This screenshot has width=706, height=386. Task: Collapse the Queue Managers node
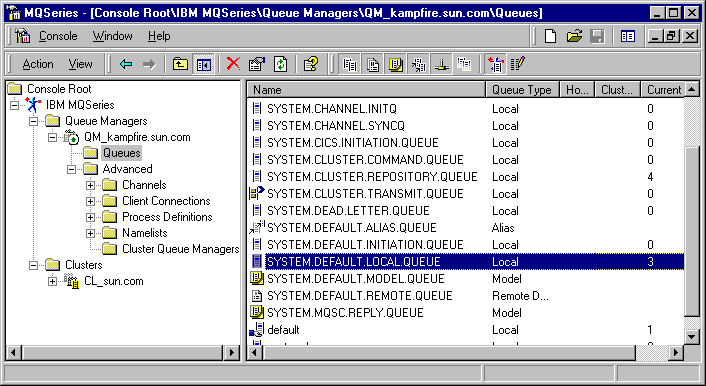click(x=33, y=122)
